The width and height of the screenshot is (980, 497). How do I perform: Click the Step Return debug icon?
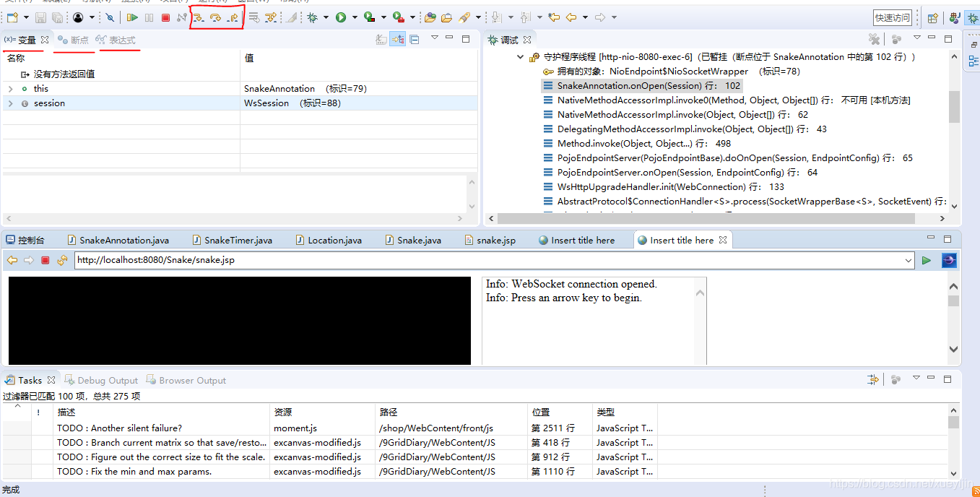tap(232, 17)
